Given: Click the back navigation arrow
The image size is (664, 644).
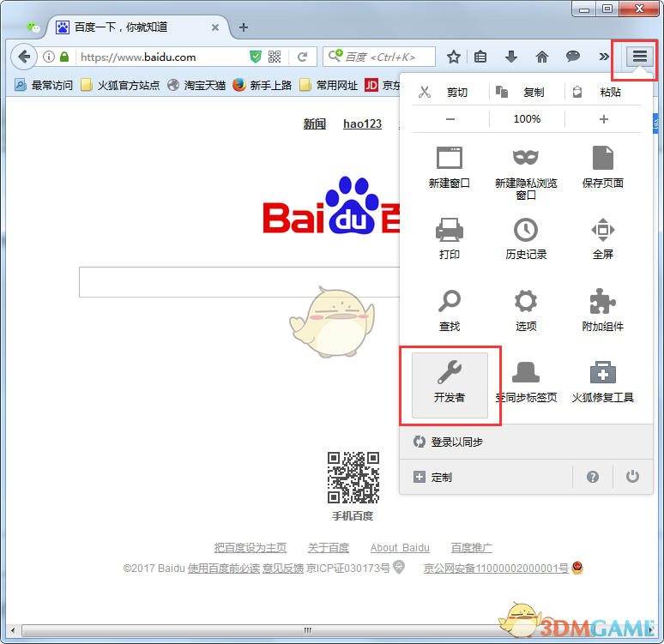Looking at the screenshot, I should (x=24, y=57).
